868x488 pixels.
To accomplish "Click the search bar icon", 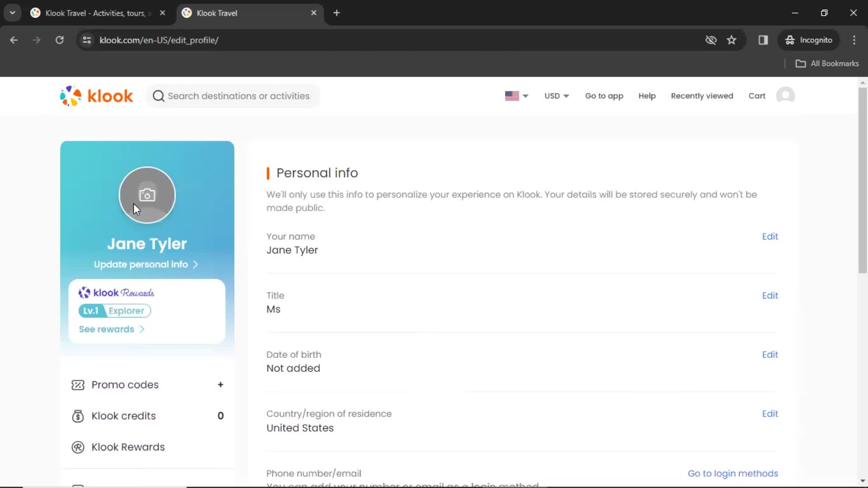I will [157, 96].
